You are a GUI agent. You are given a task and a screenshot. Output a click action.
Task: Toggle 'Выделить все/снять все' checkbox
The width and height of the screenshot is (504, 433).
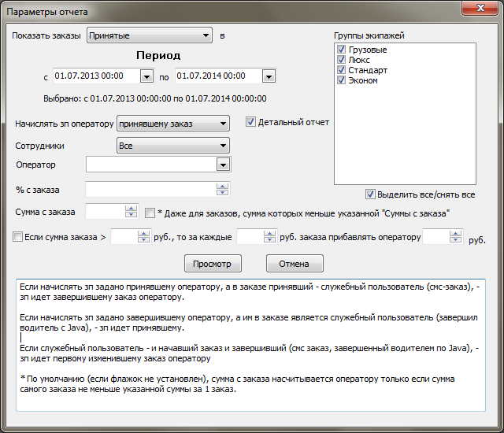click(370, 194)
